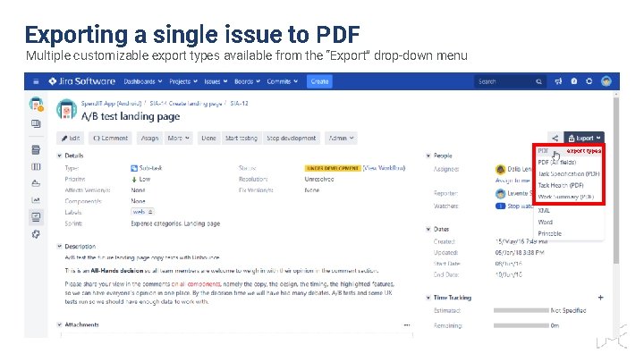Open the Commits dropdown
The width and height of the screenshot is (644, 362).
pyautogui.click(x=282, y=81)
